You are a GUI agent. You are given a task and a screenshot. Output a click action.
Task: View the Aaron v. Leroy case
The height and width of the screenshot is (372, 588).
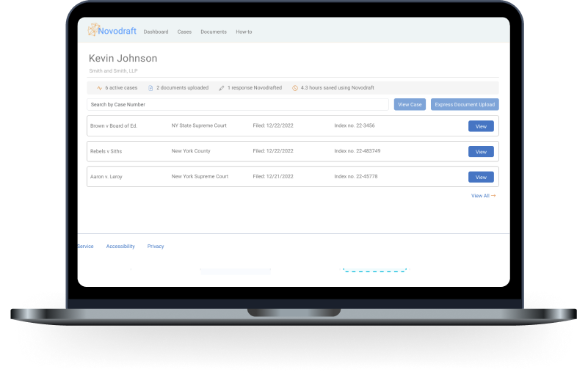[481, 177]
